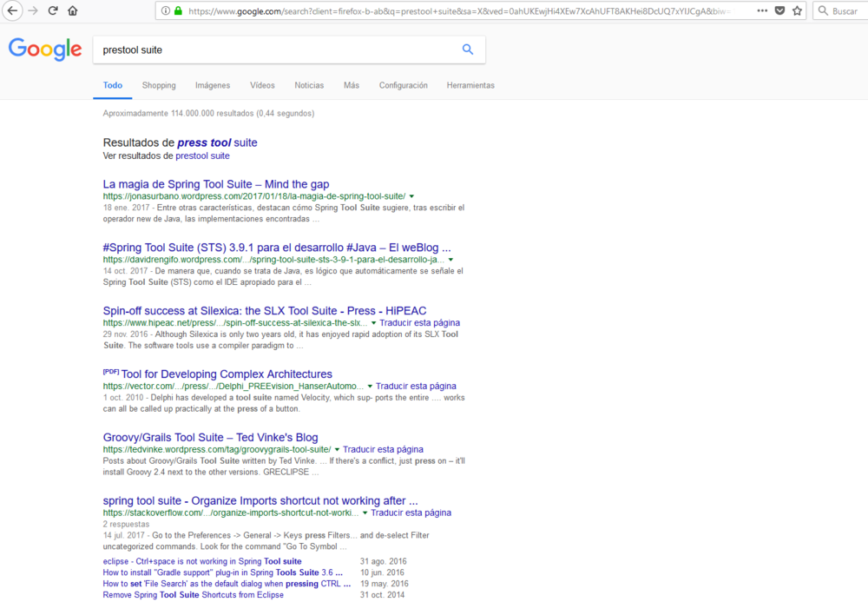This screenshot has width=868, height=602.
Task: Open the prestool suite original results link
Action: pyautogui.click(x=202, y=155)
